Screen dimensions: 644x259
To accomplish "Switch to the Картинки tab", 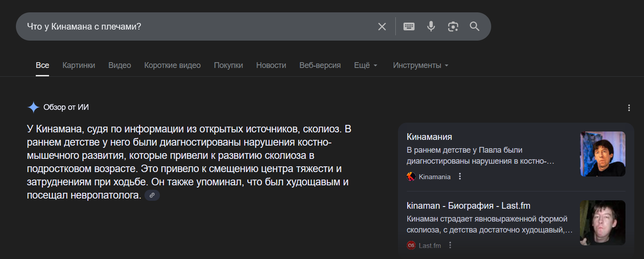I will 79,65.
